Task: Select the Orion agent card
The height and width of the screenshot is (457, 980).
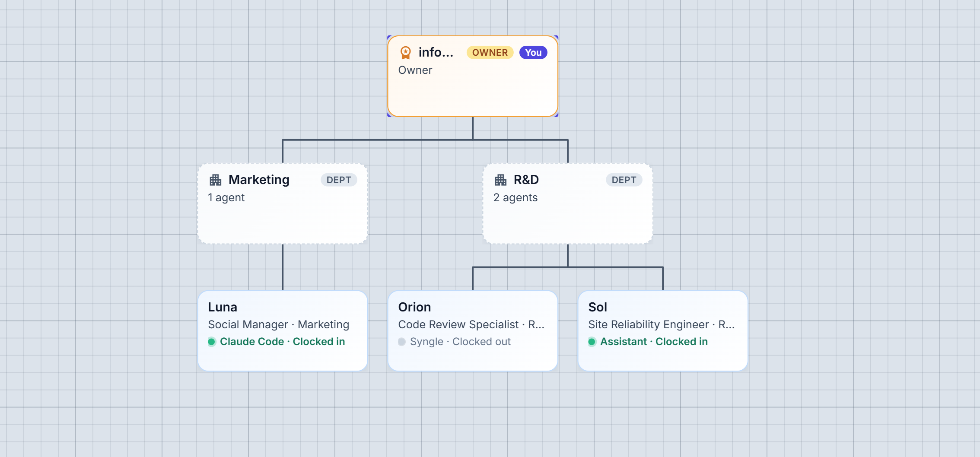Action: 473,331
